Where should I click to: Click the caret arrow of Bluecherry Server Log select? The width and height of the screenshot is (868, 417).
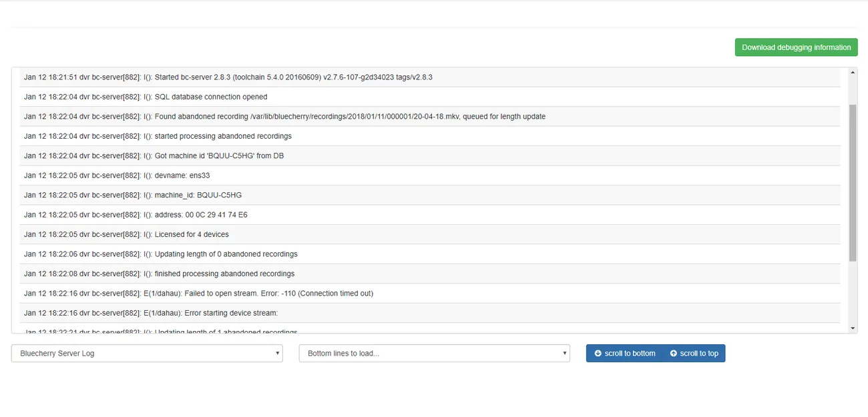coord(278,354)
